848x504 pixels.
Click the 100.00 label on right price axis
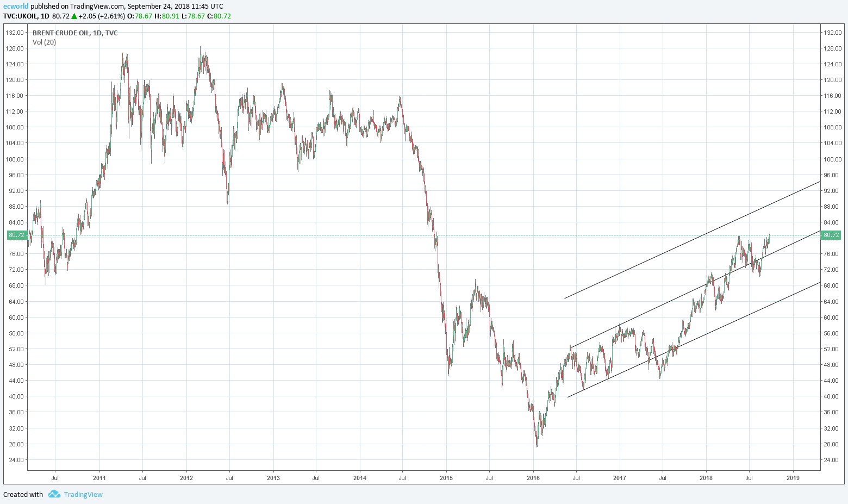[x=832, y=159]
